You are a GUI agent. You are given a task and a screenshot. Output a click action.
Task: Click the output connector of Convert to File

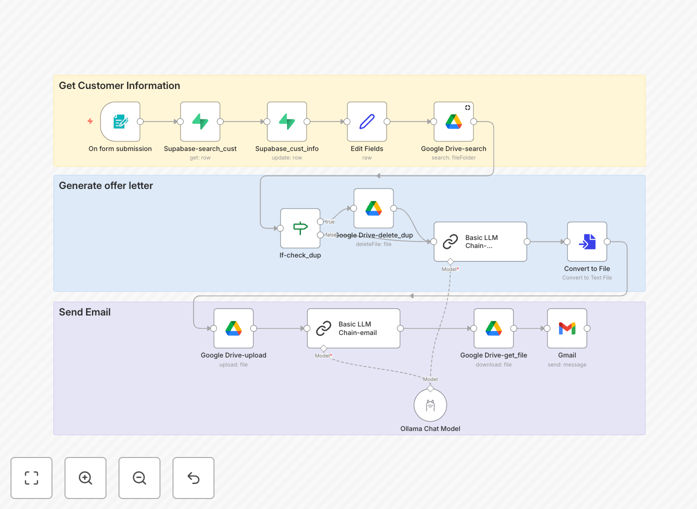[x=607, y=242]
